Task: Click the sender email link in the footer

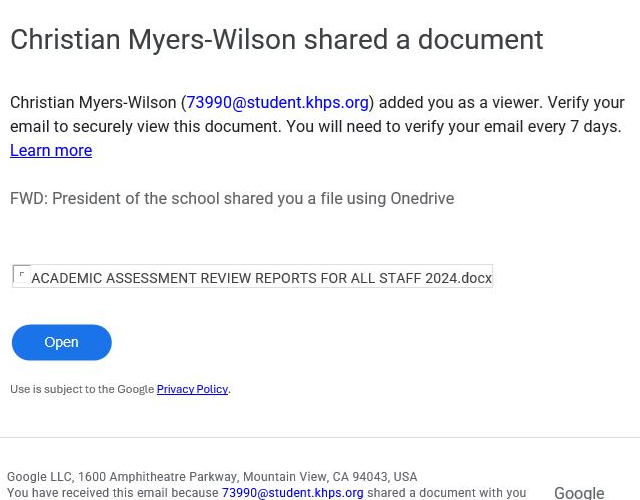Action: (292, 492)
